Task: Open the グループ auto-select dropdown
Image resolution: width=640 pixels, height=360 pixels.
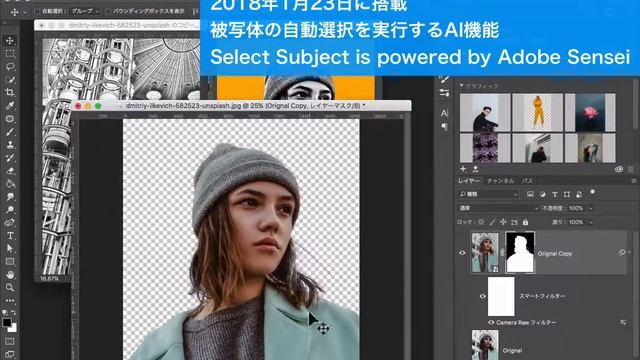Action: [85, 11]
